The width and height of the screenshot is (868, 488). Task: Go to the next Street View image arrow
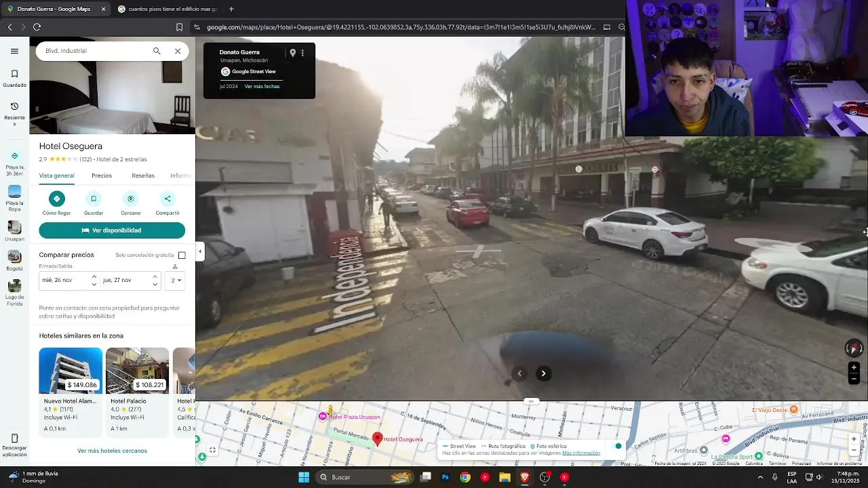click(x=543, y=373)
